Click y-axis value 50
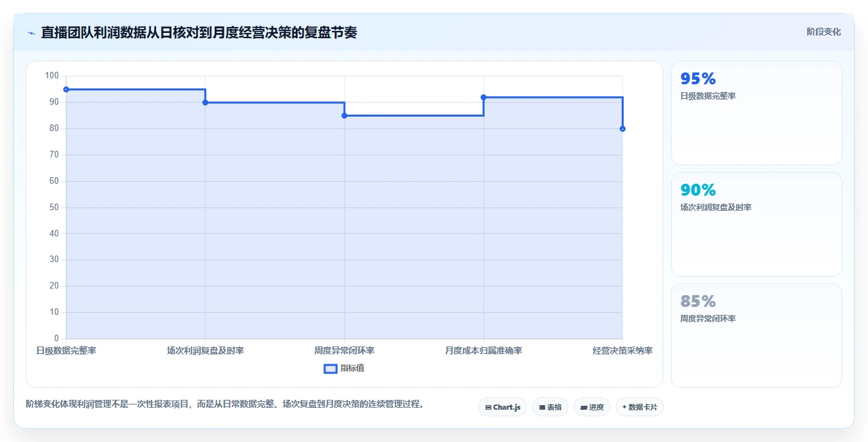This screenshot has height=442, width=868. (54, 207)
